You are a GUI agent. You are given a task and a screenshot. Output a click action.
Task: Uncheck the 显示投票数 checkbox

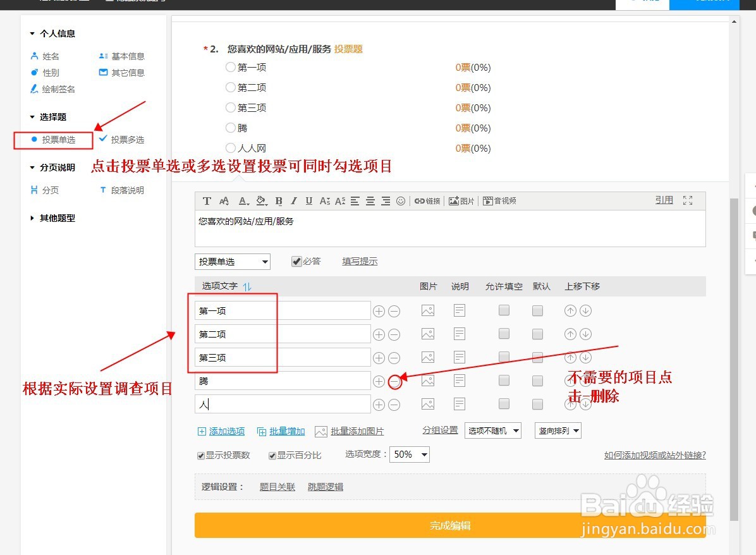pyautogui.click(x=201, y=455)
